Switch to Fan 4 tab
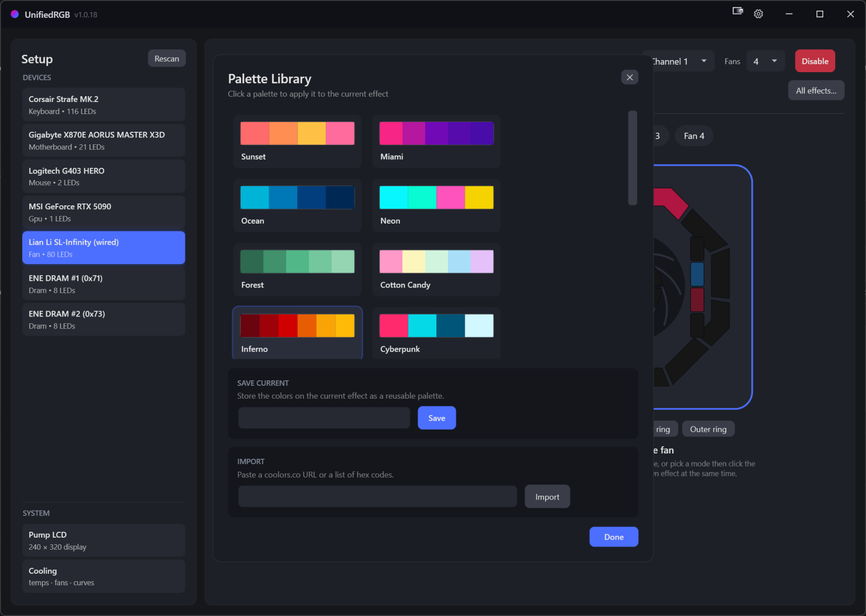866x616 pixels. point(694,136)
